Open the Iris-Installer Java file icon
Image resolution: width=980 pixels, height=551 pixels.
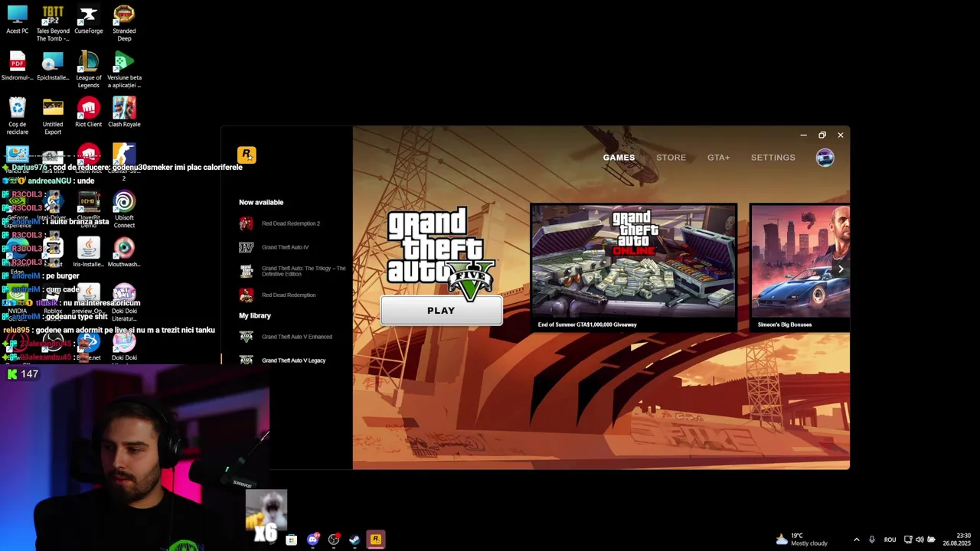click(88, 253)
